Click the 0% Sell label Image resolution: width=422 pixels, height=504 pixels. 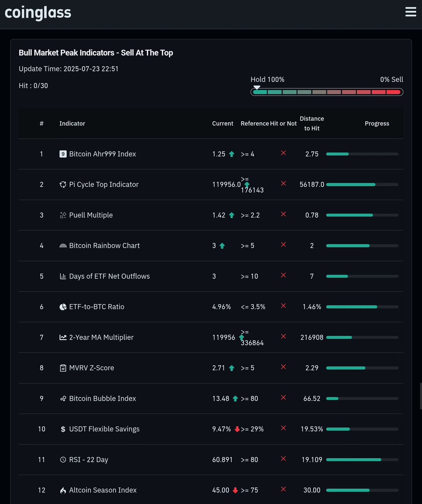pos(391,79)
